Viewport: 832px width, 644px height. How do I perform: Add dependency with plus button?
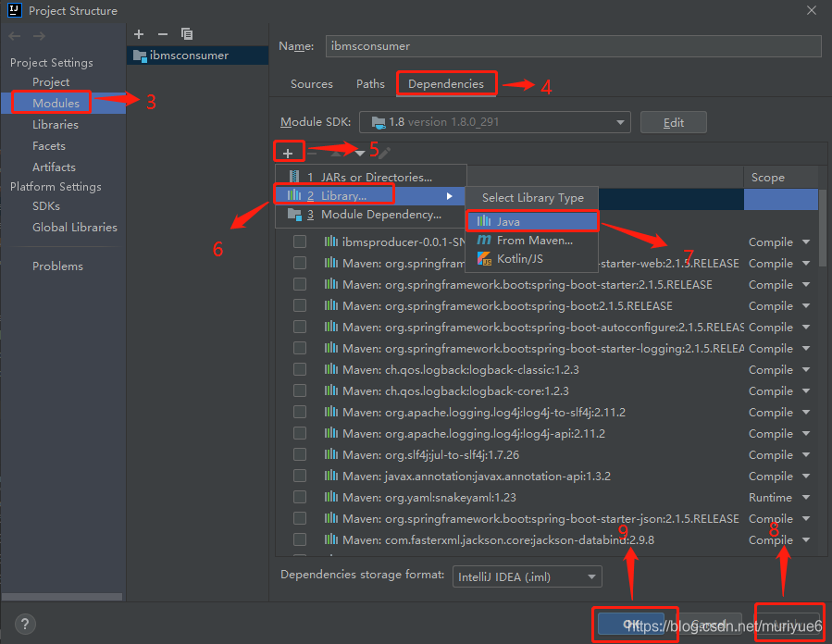coord(288,154)
